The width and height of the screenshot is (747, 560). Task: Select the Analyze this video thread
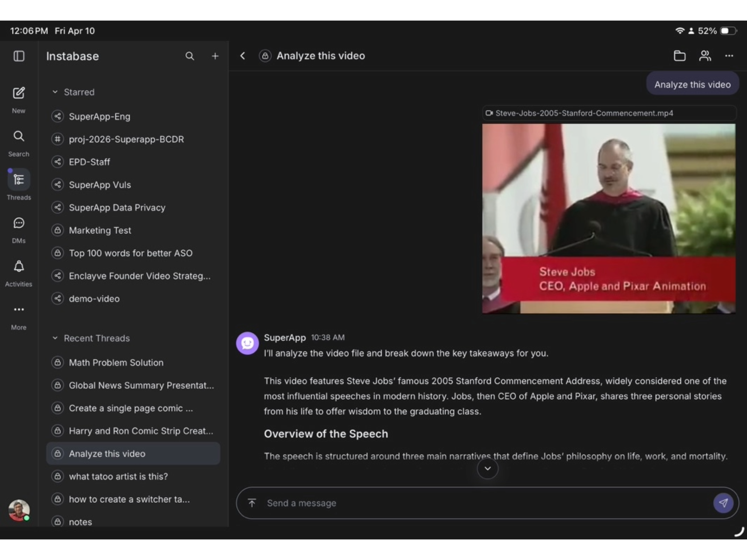click(133, 454)
